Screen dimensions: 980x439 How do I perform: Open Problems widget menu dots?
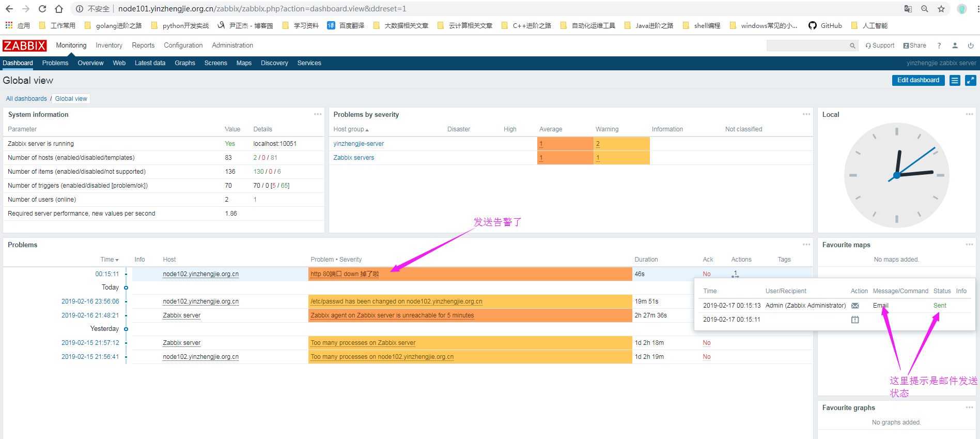pyautogui.click(x=806, y=245)
